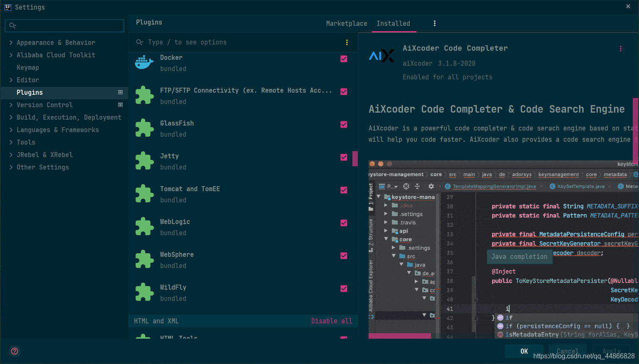This screenshot has height=364, width=639.
Task: Expand the Alibaba Cloud Toolkit section
Action: [11, 55]
